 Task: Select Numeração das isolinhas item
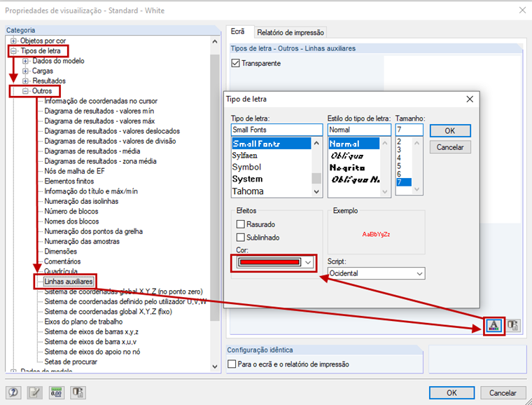pyautogui.click(x=81, y=201)
